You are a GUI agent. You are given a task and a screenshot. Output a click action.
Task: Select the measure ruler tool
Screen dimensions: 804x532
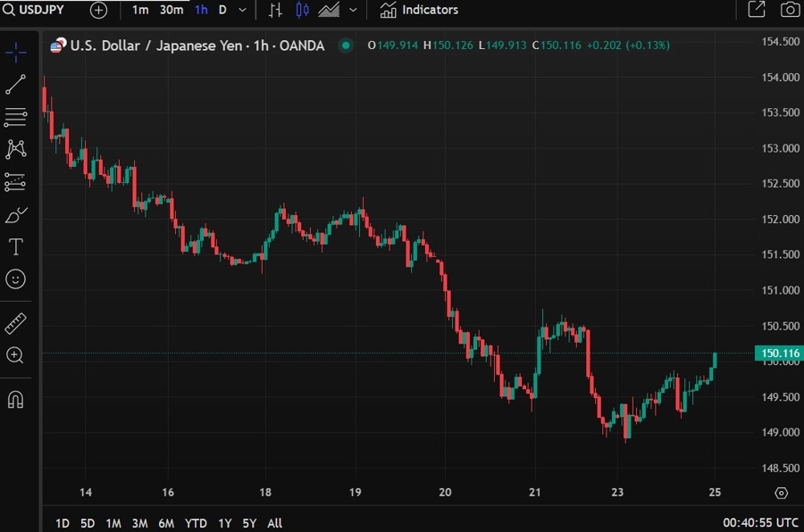(x=15, y=323)
